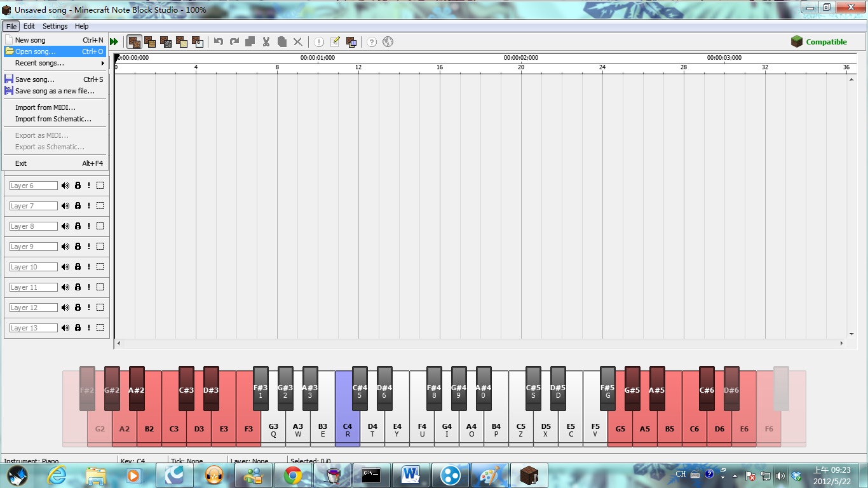Click the green fast-forward play icon
The image size is (868, 488).
pos(114,42)
